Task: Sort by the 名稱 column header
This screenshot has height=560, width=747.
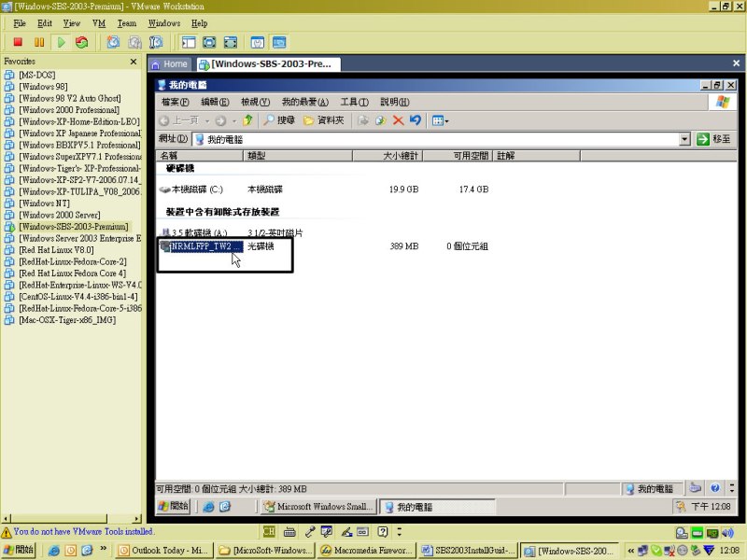Action: (x=200, y=156)
